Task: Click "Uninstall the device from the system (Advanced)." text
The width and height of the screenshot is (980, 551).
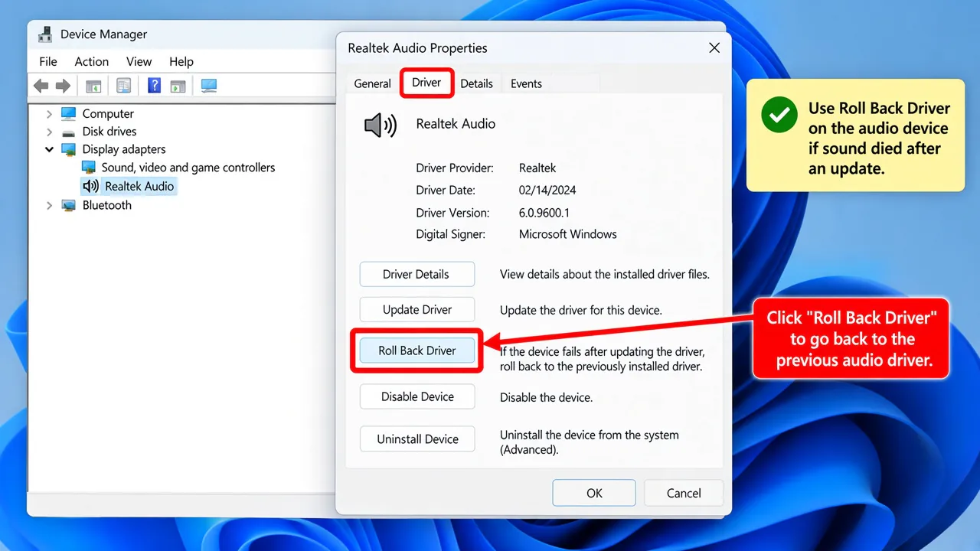Action: tap(589, 442)
